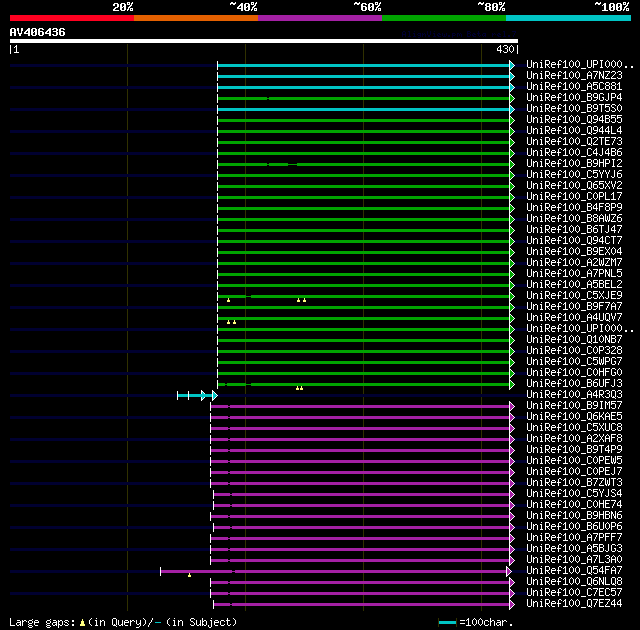The image size is (640, 630).
Task: Click the AV406436 query name
Action: pos(38,32)
